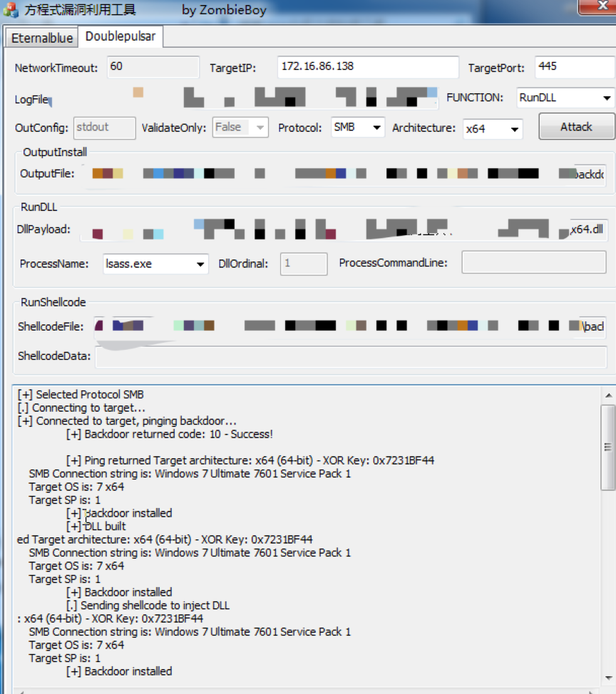Open the FUNCTION dropdown set to RunDLL

(565, 98)
